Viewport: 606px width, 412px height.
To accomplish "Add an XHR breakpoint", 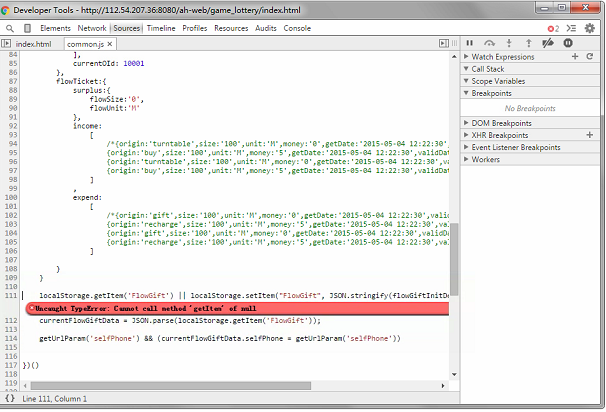I will [590, 134].
